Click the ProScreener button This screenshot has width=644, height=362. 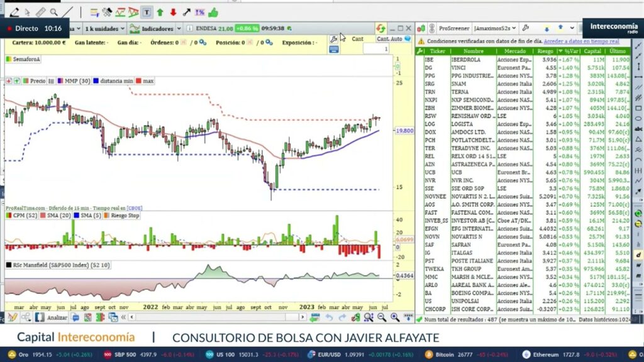click(454, 28)
